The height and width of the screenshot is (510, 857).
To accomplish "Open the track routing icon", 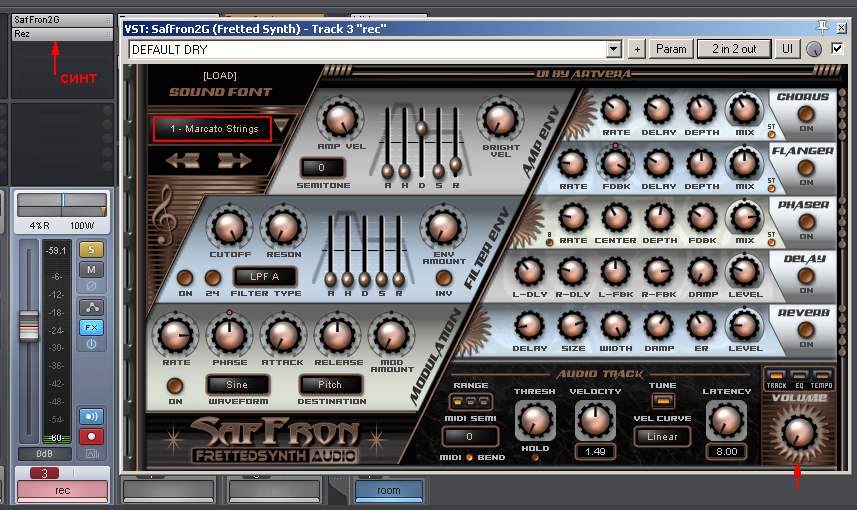I will 91,307.
